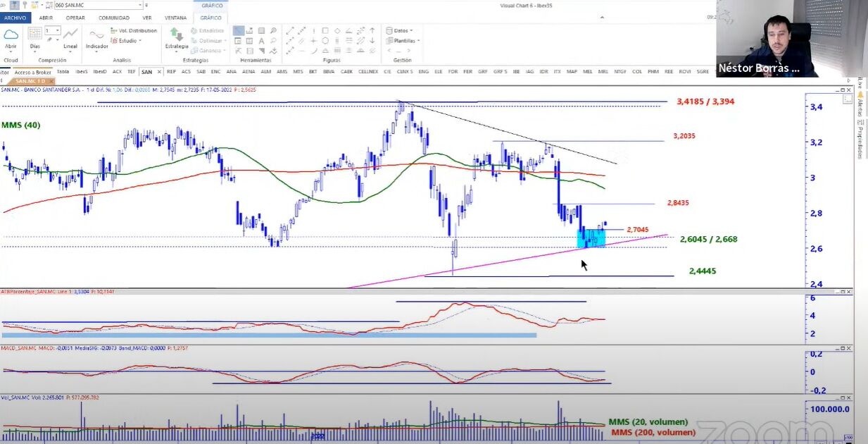Pick the vertical line figure tool
Viewport: 868px width, 444px height.
313,30
